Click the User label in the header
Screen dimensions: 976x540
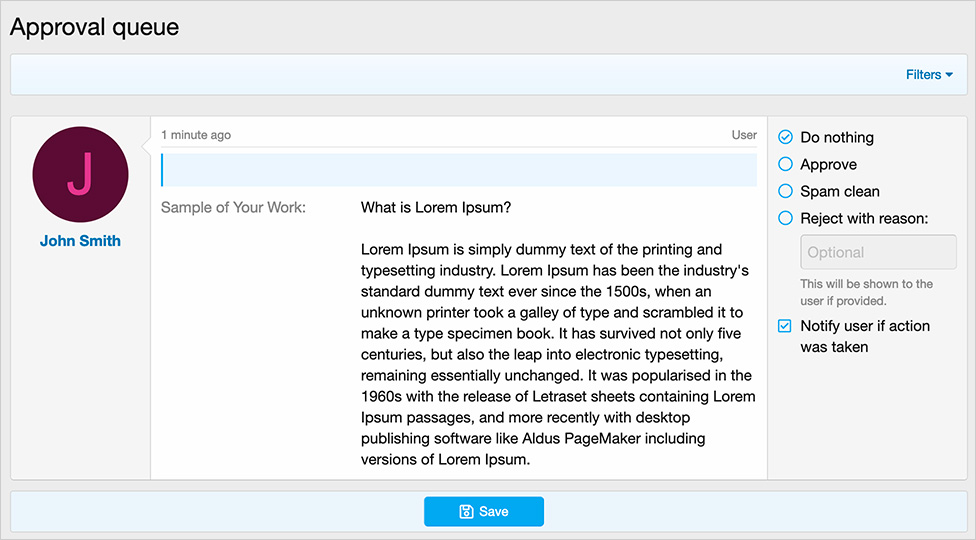(x=744, y=135)
